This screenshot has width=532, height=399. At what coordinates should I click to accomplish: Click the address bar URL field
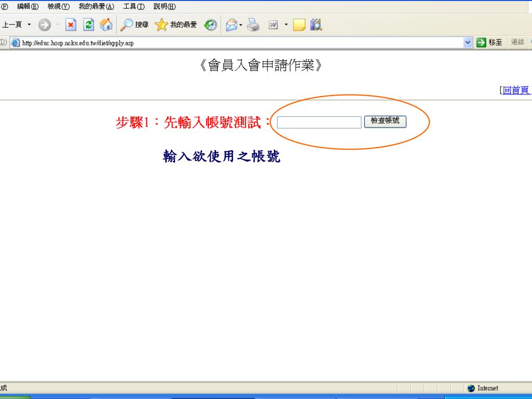coord(242,43)
